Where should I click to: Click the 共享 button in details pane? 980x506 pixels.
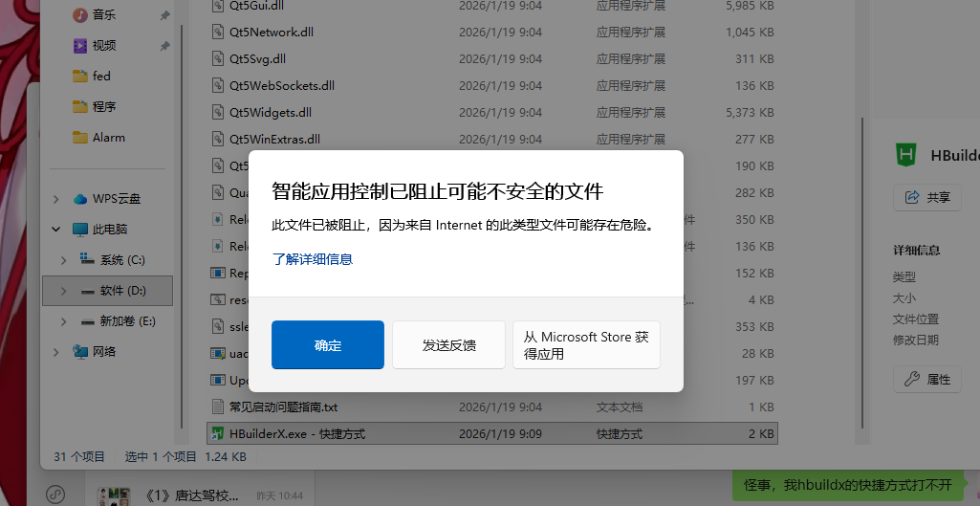926,198
